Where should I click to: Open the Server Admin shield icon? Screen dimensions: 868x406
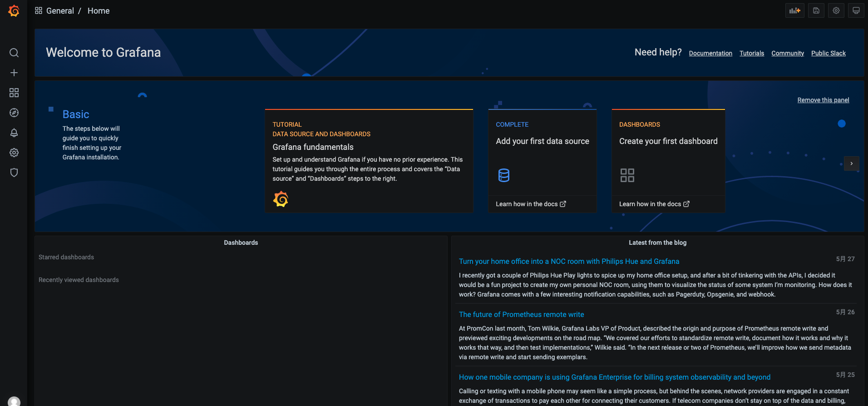tap(14, 173)
